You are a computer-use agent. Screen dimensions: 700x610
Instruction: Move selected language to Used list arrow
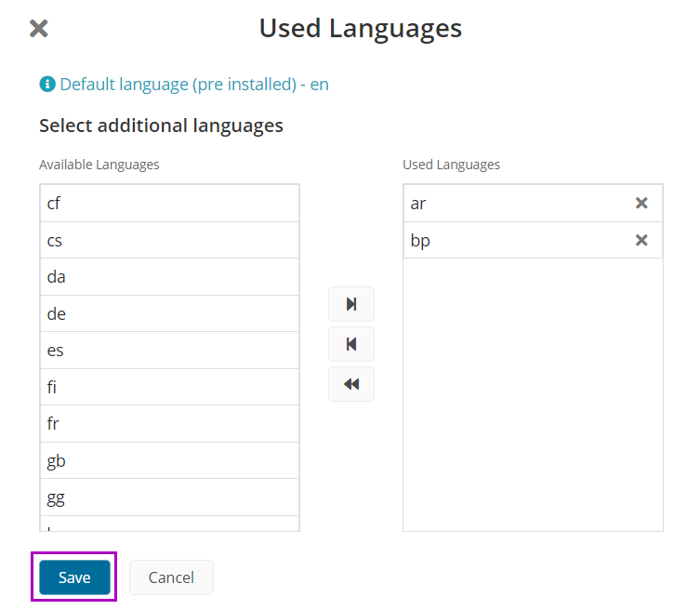pyautogui.click(x=351, y=304)
